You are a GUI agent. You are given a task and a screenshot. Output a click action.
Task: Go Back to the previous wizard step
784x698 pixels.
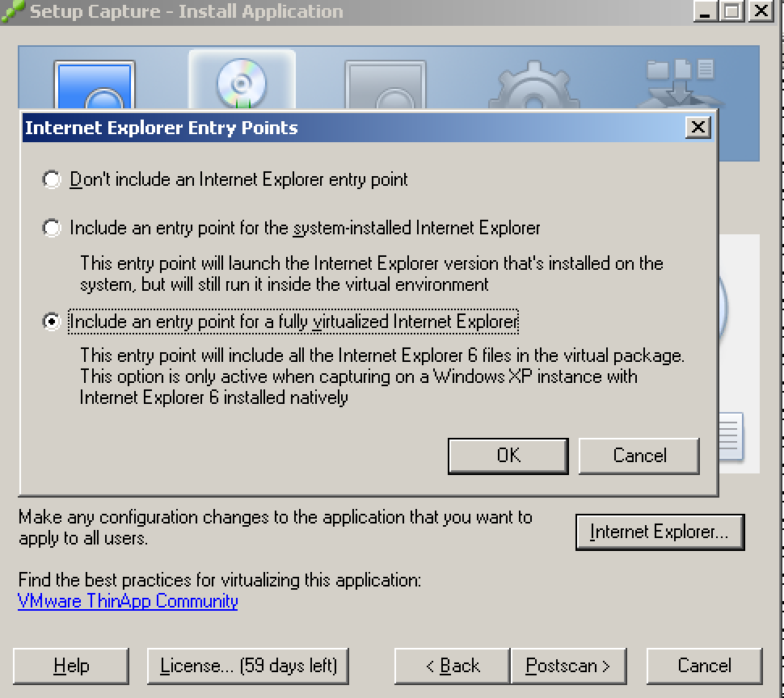point(453,666)
